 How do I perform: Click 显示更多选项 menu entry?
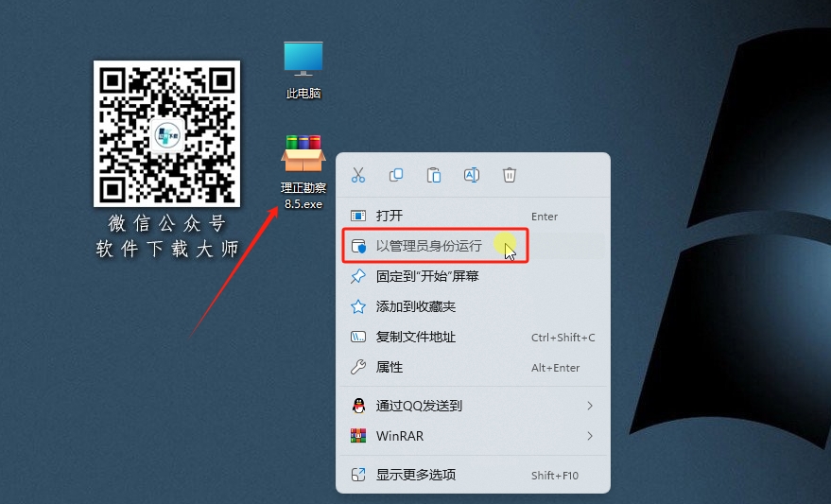click(473, 475)
